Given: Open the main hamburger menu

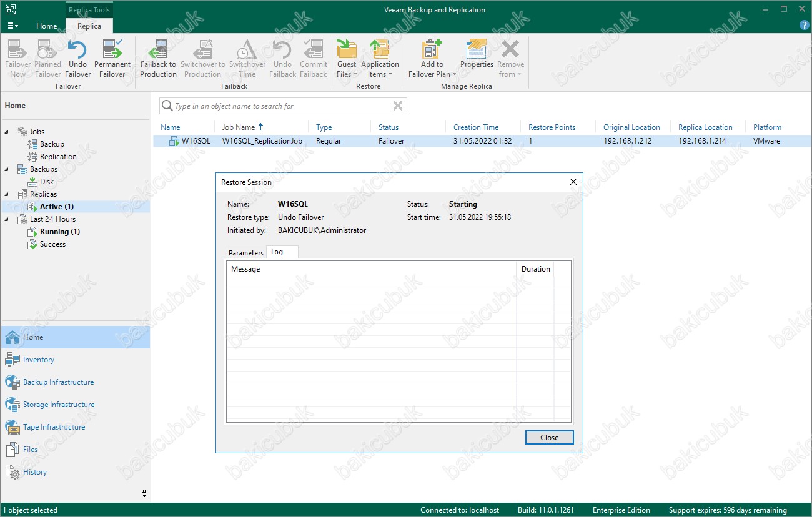Looking at the screenshot, I should (x=12, y=26).
